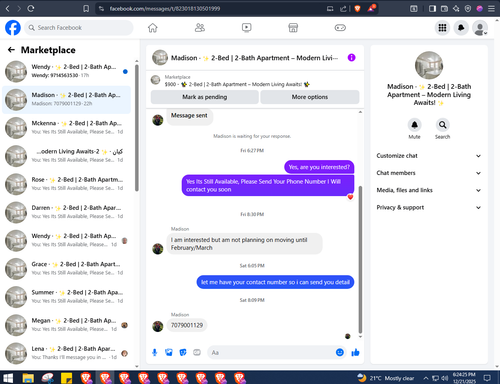
Task: Expand the Chat members section
Action: (x=429, y=173)
